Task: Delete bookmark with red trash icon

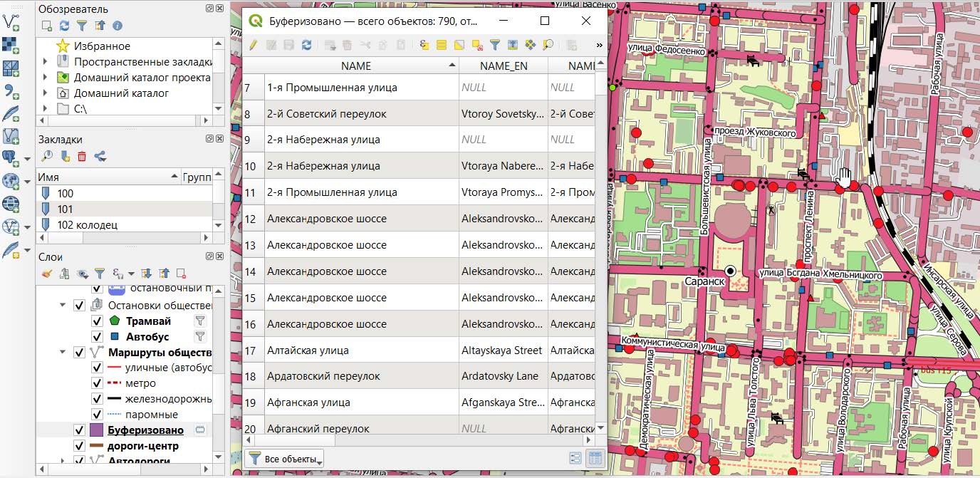Action: pos(82,157)
